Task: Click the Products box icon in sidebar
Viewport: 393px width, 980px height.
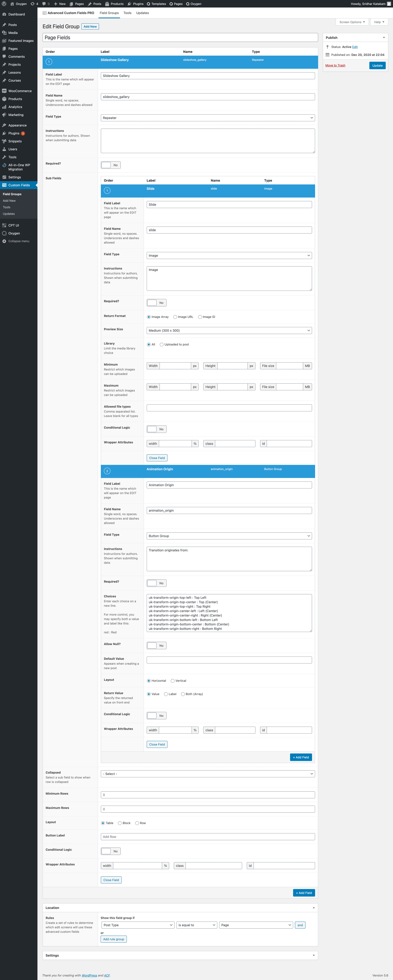Action: (x=4, y=99)
